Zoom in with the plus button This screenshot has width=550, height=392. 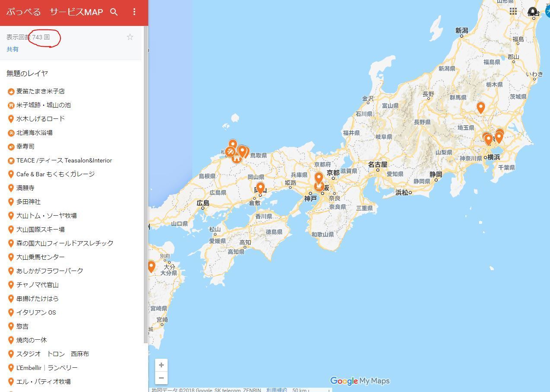click(x=161, y=365)
